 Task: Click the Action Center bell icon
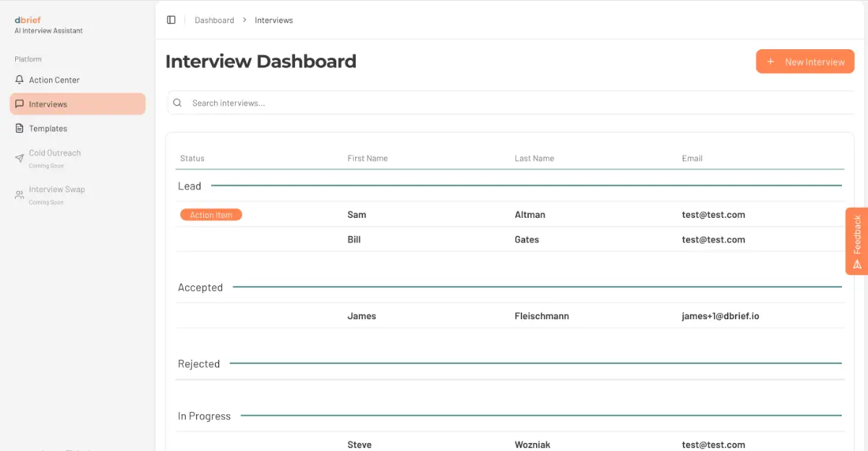[x=20, y=80]
